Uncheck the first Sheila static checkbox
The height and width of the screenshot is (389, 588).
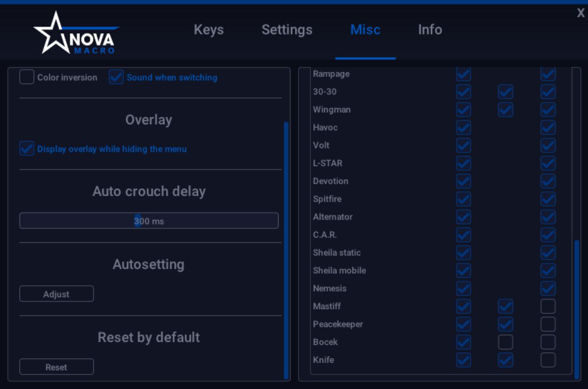pos(463,252)
